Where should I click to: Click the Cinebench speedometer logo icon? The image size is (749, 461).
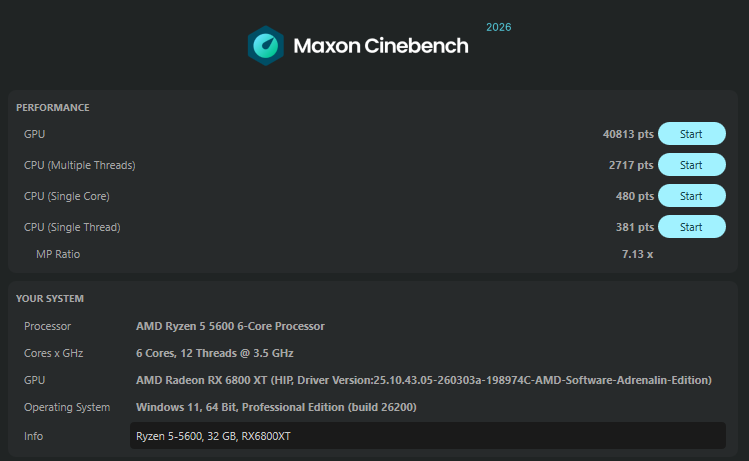pos(266,45)
